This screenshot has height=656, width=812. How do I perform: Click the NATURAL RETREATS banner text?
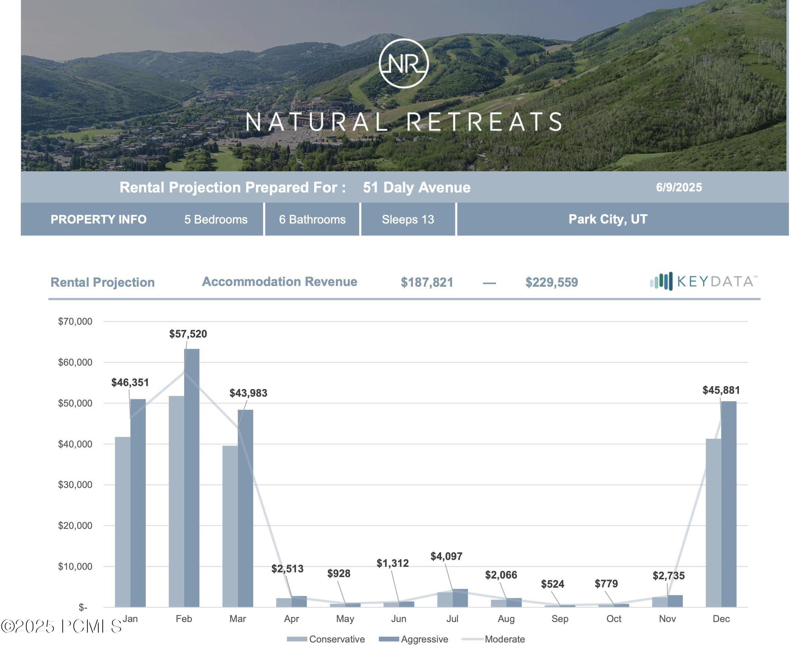coord(404,122)
